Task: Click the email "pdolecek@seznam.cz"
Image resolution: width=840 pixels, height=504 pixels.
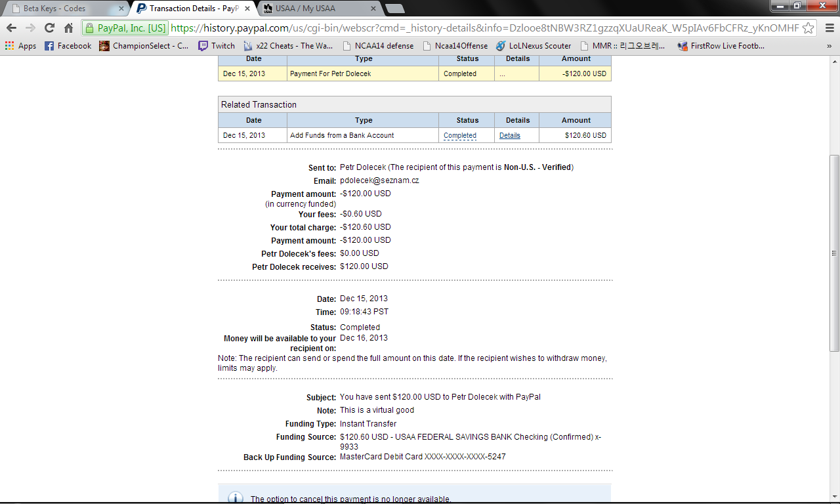Action: [x=379, y=180]
